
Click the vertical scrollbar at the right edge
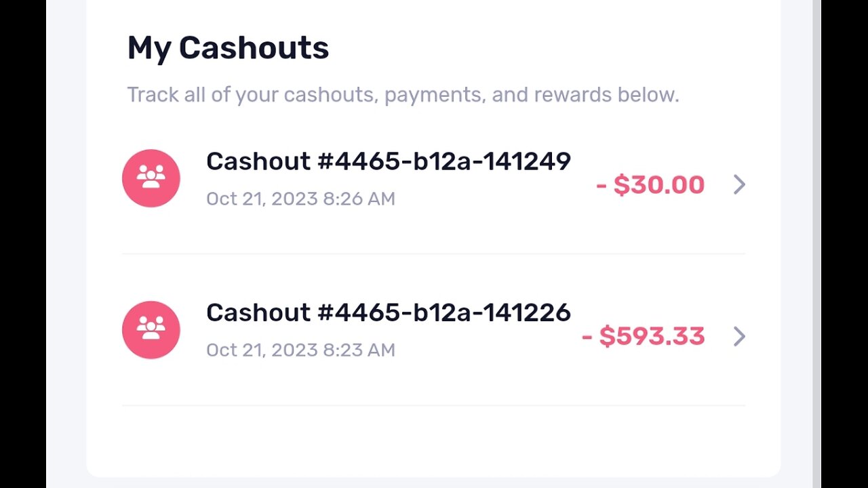click(x=816, y=244)
